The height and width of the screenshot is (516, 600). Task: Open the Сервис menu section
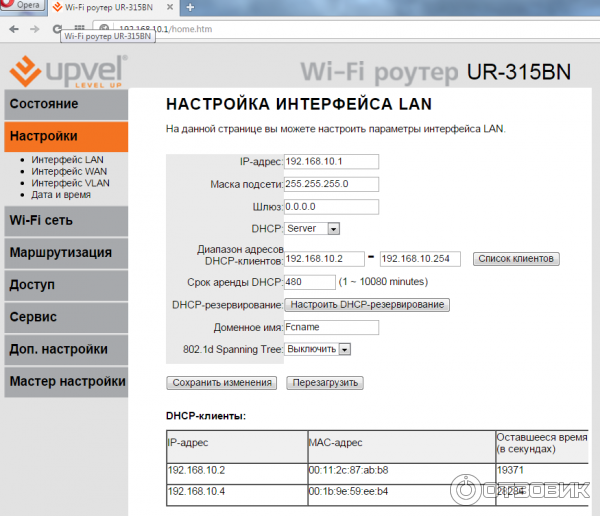pyautogui.click(x=66, y=317)
